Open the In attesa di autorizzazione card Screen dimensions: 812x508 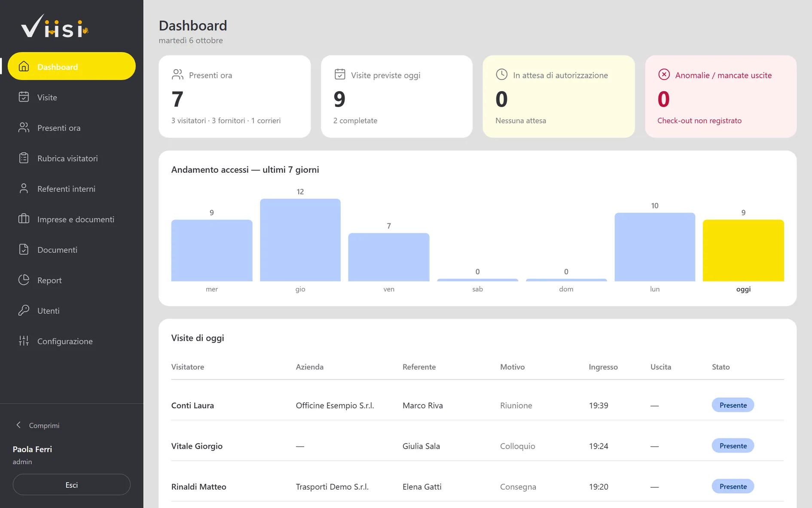559,96
